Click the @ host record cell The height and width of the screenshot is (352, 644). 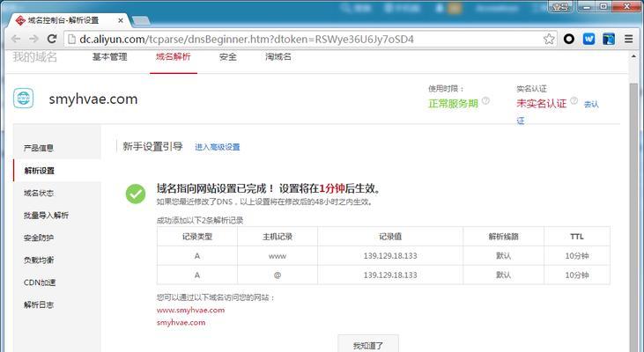[x=278, y=275]
